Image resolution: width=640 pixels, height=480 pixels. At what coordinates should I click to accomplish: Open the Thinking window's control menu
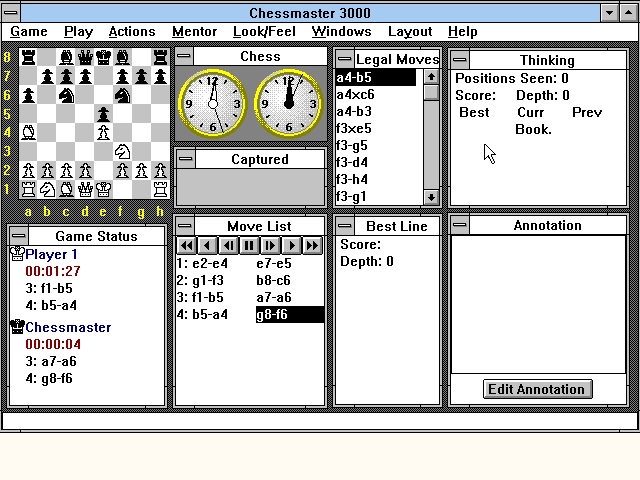click(460, 60)
